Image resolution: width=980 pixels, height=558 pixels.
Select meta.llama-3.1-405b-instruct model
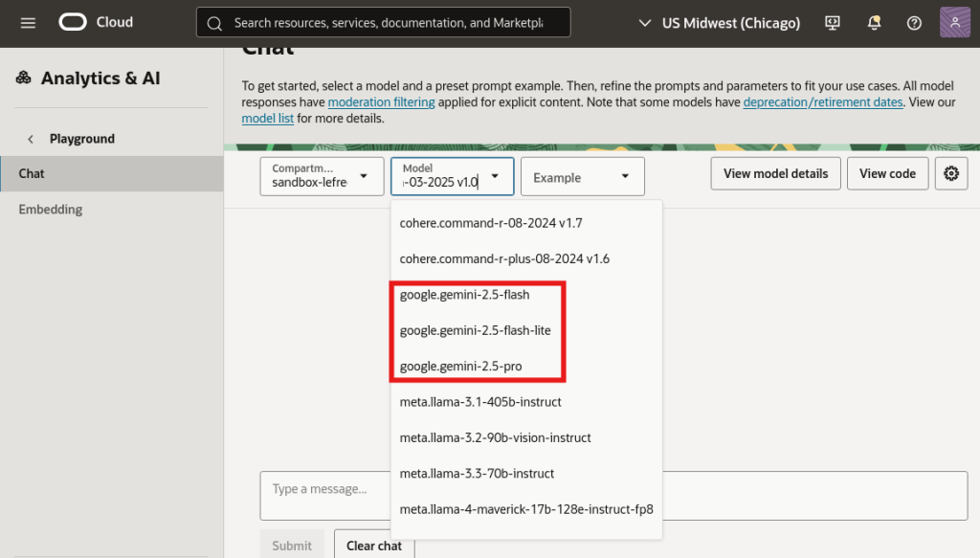(x=526, y=402)
